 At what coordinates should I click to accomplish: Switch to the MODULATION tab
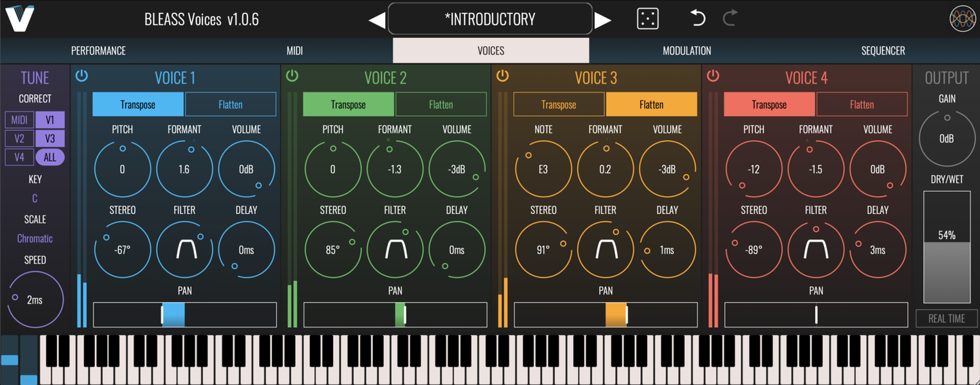[x=687, y=51]
